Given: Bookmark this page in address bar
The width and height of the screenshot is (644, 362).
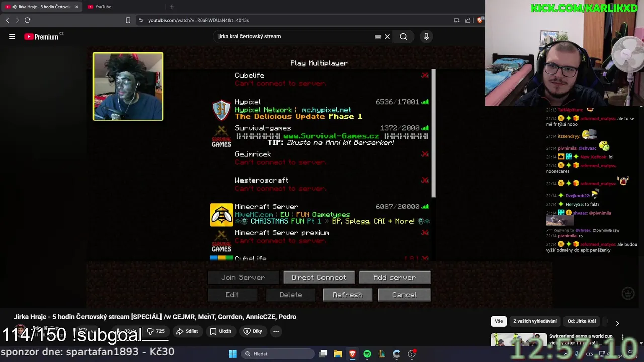Looking at the screenshot, I should pyautogui.click(x=128, y=20).
